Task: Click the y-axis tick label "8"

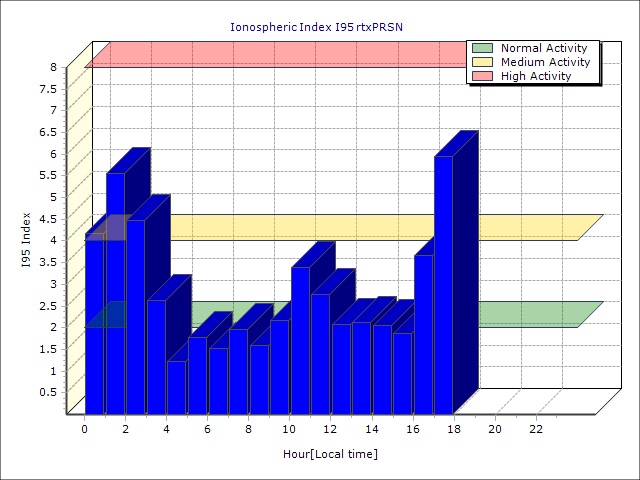Action: point(55,67)
